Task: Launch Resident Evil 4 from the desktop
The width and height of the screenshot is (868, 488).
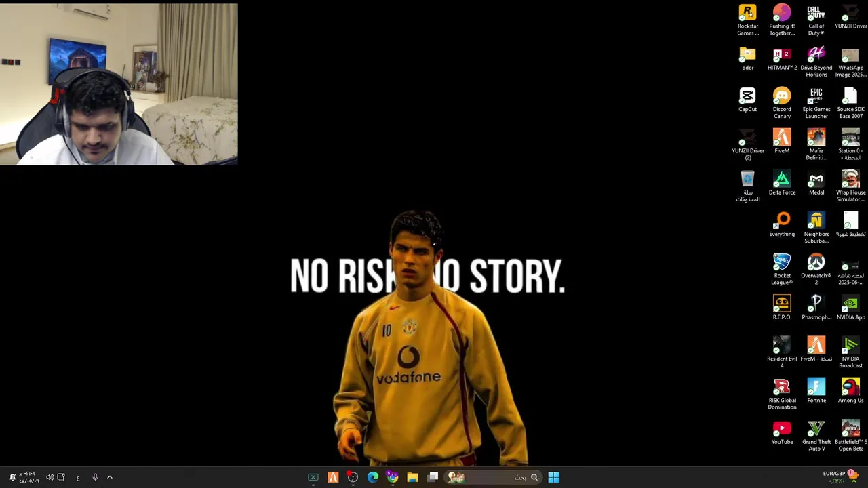Action: (782, 352)
